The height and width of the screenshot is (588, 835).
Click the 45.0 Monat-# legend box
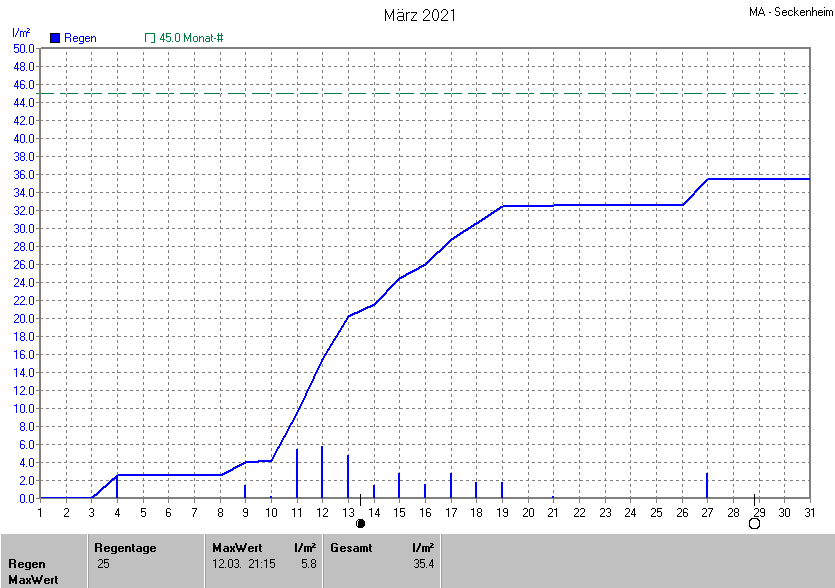tap(150, 38)
